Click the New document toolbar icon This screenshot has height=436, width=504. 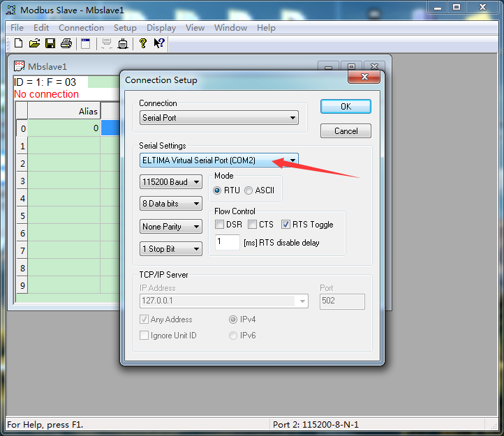[19, 43]
